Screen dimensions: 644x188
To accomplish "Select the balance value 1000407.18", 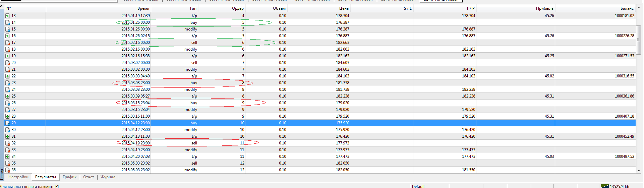I will pos(624,116).
